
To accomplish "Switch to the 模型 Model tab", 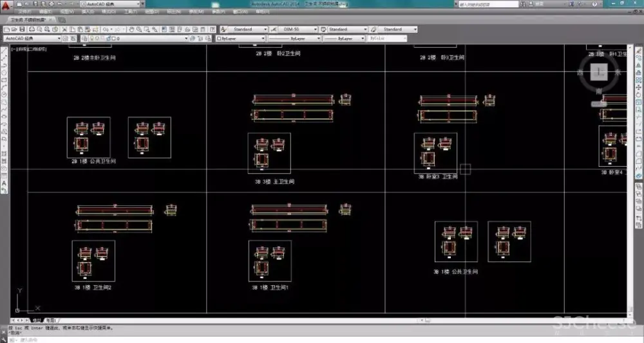I will coord(37,320).
